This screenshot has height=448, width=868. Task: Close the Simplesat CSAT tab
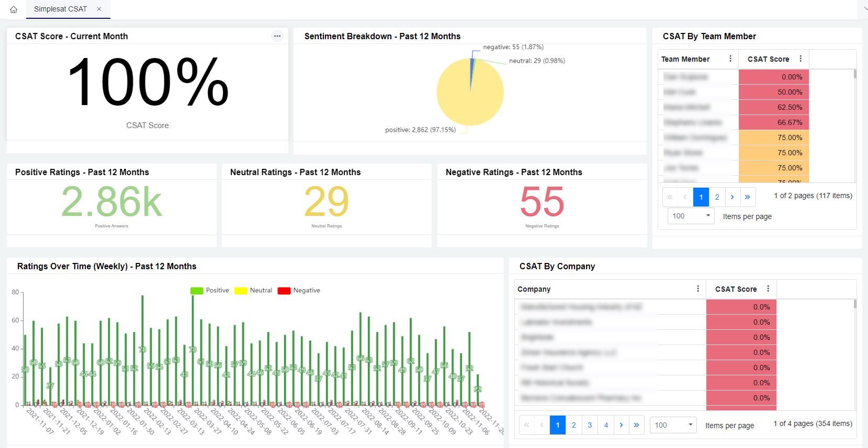[99, 9]
